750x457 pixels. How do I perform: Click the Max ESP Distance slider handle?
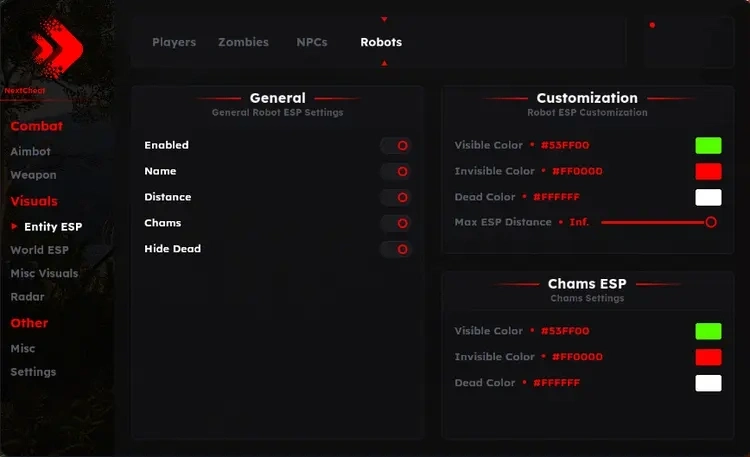click(x=711, y=222)
